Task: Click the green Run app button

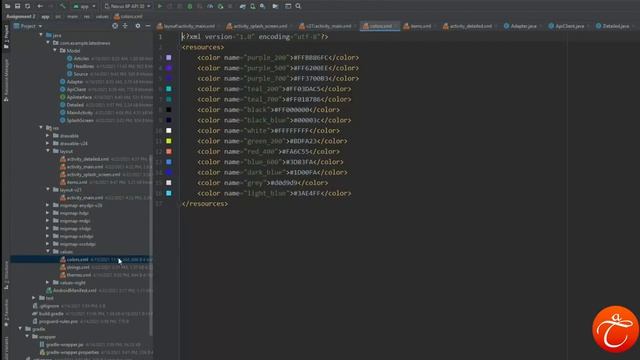Action: pos(160,6)
